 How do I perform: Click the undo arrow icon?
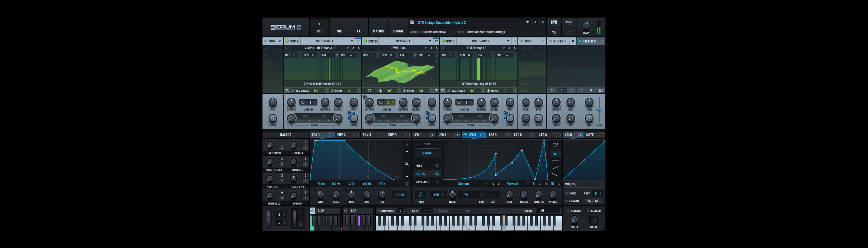coord(554,32)
